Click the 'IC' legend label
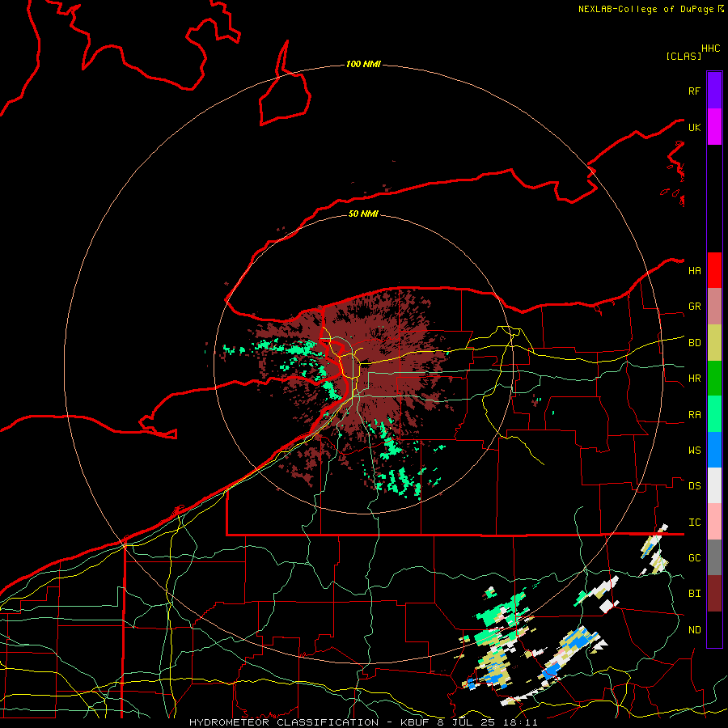728x728 pixels. [x=694, y=523]
